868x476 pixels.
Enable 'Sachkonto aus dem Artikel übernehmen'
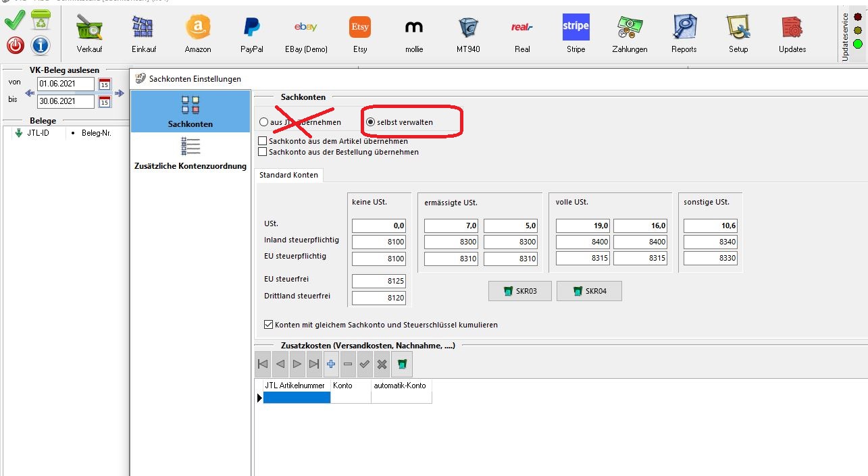263,142
